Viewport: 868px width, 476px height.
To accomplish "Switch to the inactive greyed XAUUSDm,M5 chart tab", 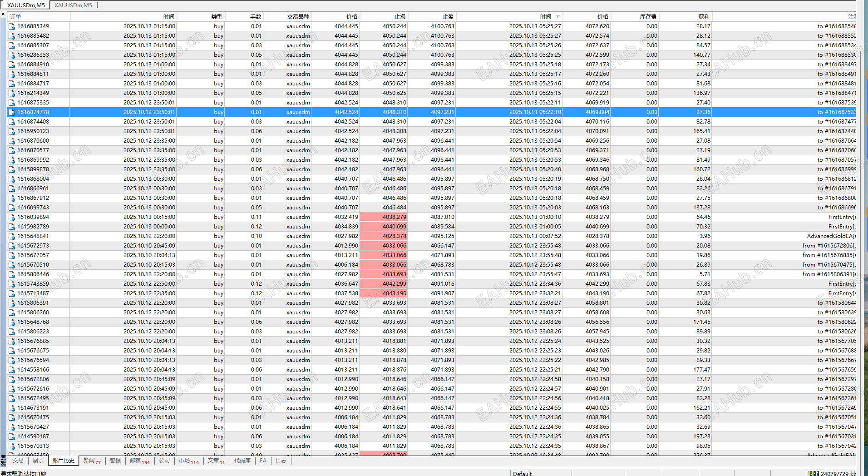I will tap(73, 5).
